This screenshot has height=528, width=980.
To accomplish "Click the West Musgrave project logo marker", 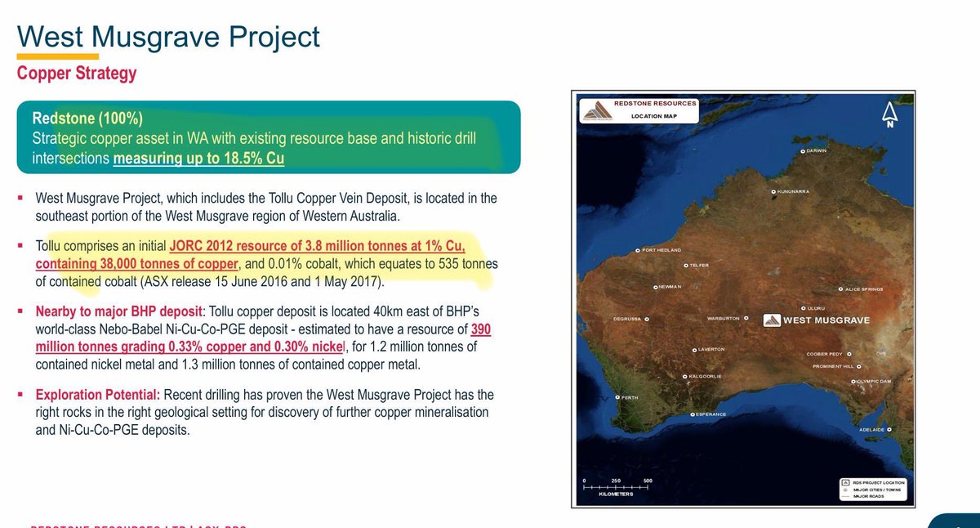I will click(x=771, y=320).
